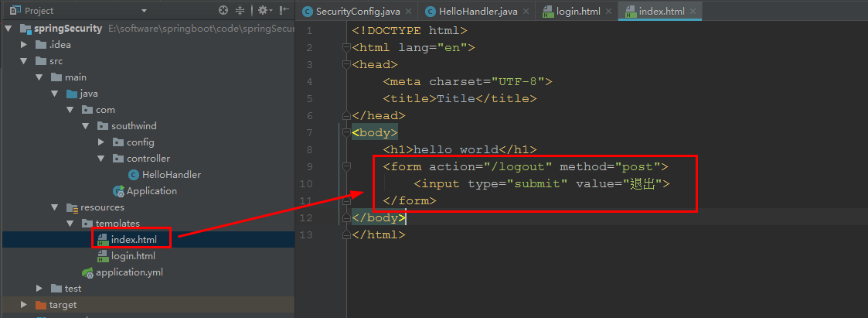
Task: Click the resources folder icon
Action: tap(72, 208)
